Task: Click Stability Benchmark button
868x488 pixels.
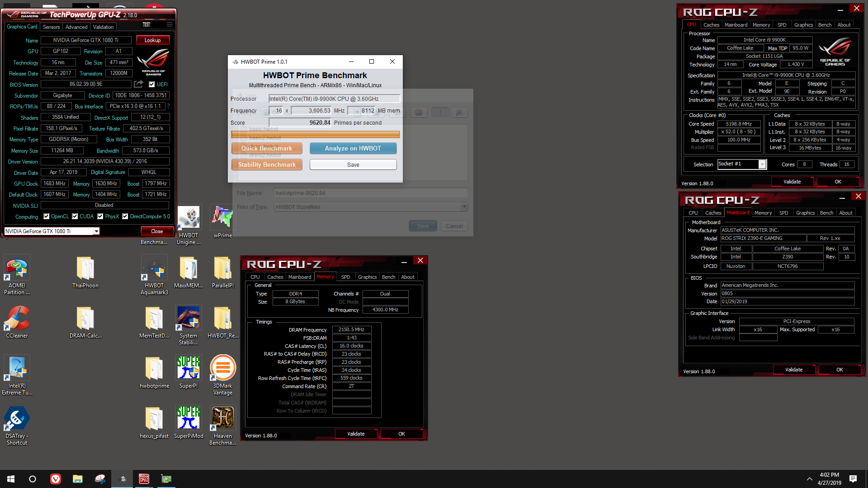Action: click(x=267, y=164)
